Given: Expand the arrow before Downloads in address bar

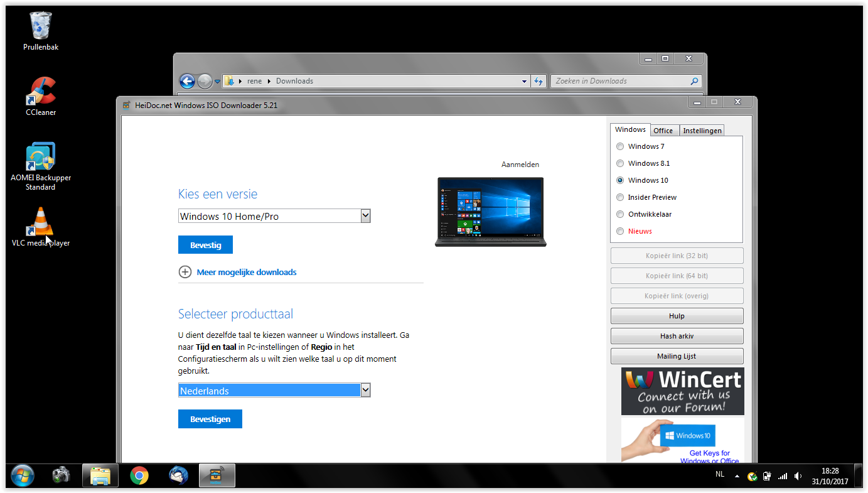Looking at the screenshot, I should pos(269,81).
